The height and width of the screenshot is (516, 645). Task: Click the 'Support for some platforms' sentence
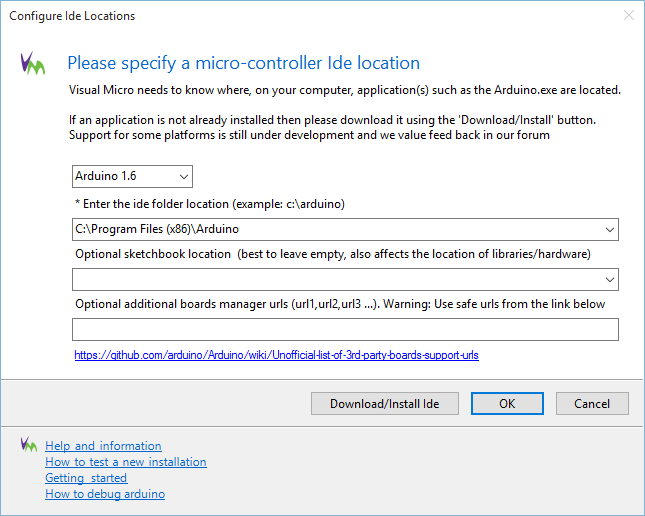[309, 135]
